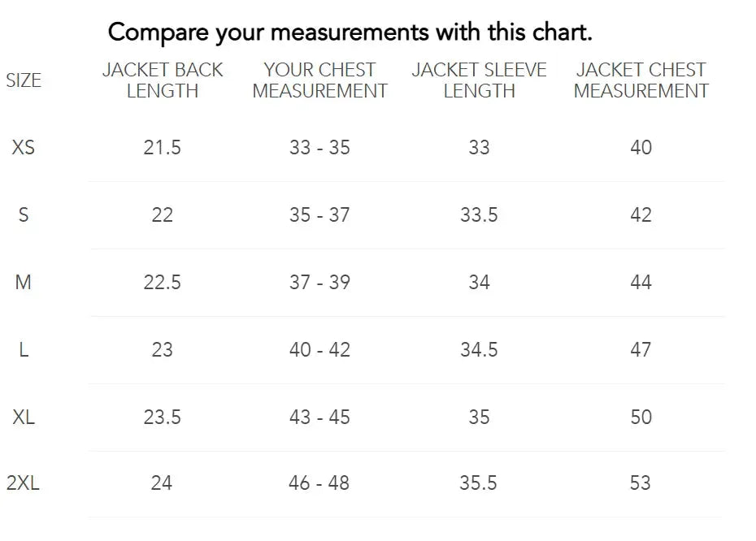Click the S size row label
The height and width of the screenshot is (541, 756).
[24, 215]
